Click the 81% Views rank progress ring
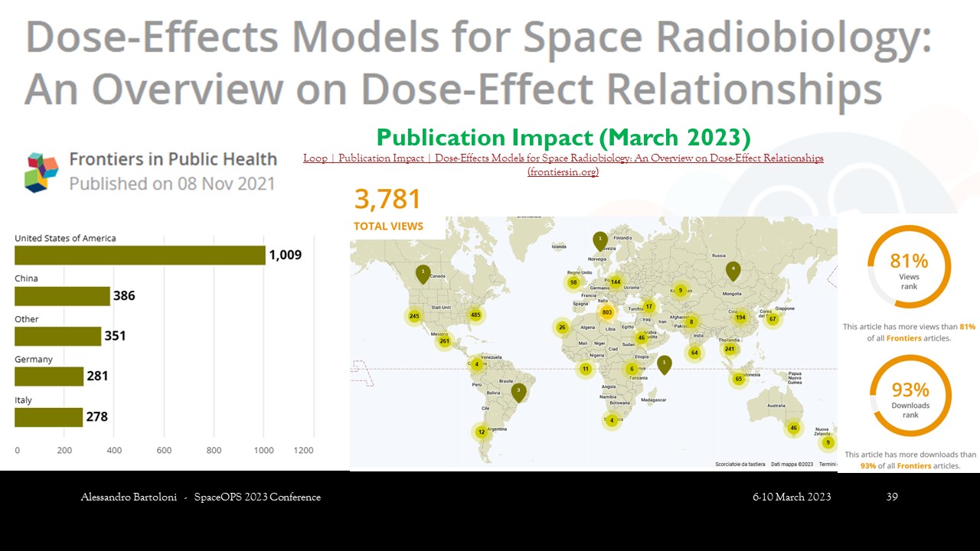Viewport: 980px width, 551px height. coord(909,266)
